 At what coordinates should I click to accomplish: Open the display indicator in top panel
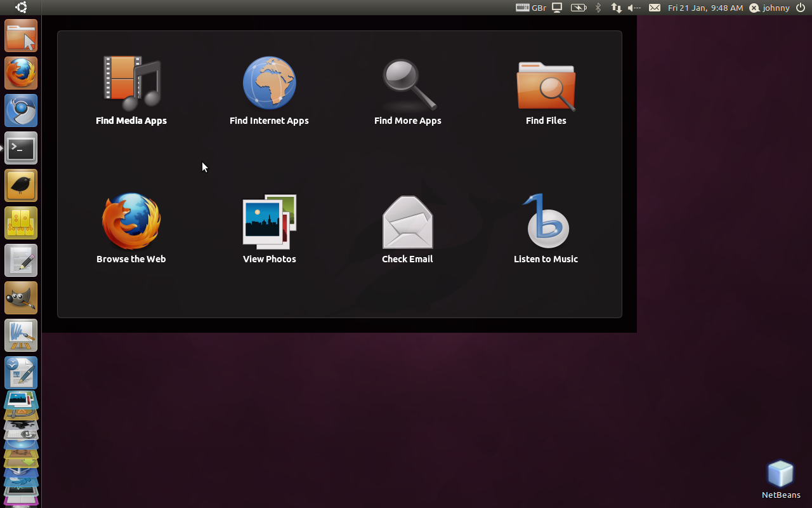pyautogui.click(x=557, y=8)
